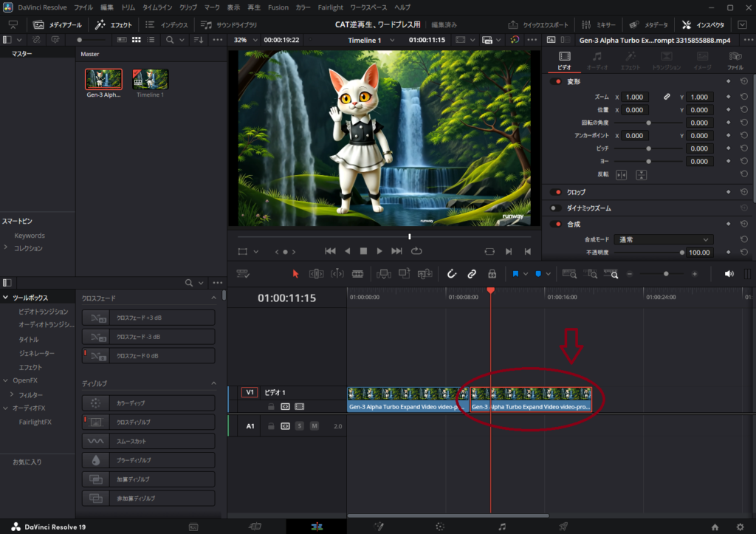Open the 合成モード dropdown set to 通常
The height and width of the screenshot is (534, 756).
663,239
